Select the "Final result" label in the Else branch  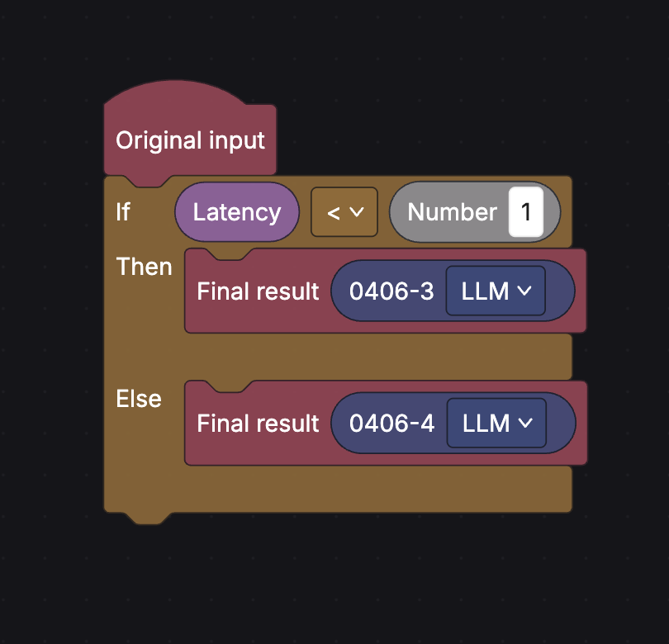point(258,424)
